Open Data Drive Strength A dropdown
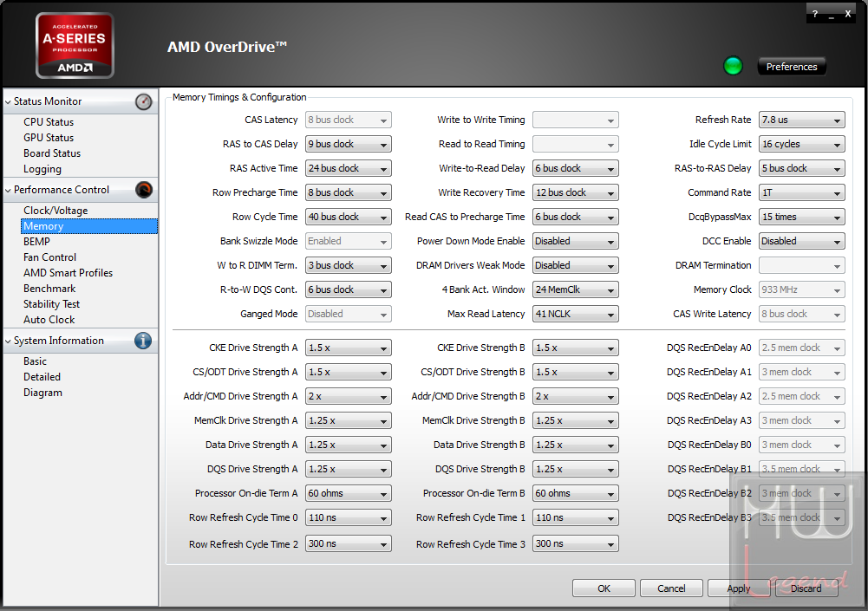This screenshot has height=611, width=868. tap(349, 445)
